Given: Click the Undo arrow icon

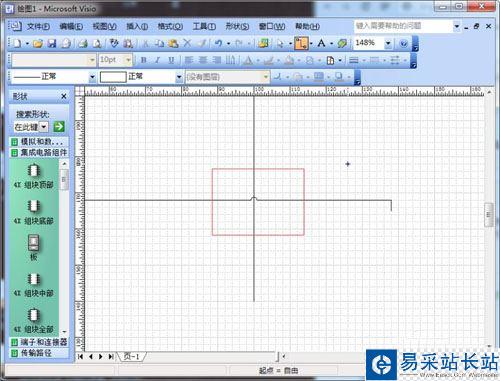Looking at the screenshot, I should point(218,43).
